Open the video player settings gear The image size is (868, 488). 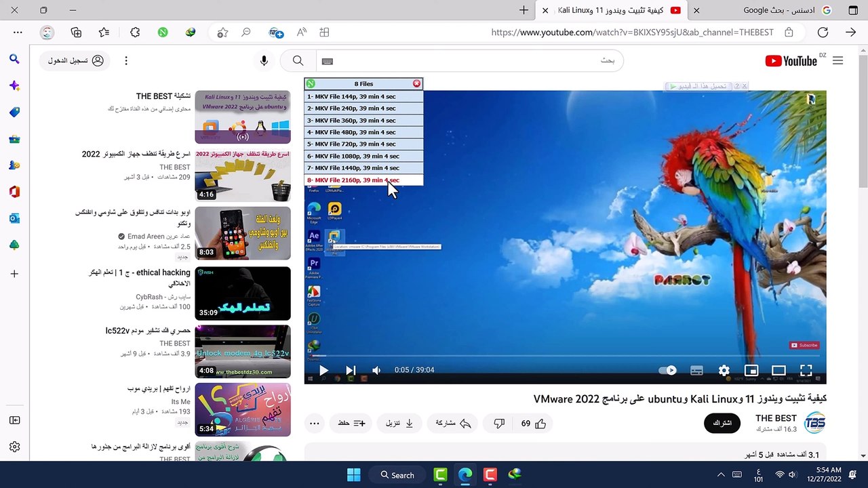724,370
